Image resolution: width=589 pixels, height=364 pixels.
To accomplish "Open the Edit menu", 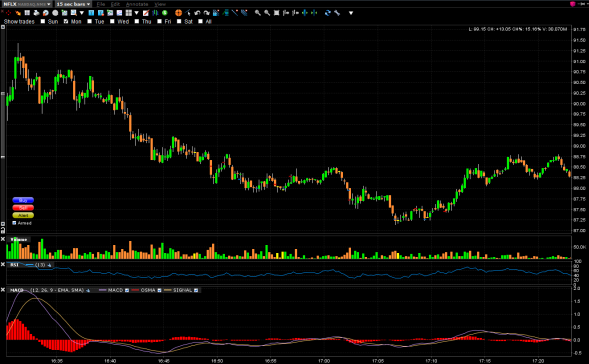I will tap(115, 4).
